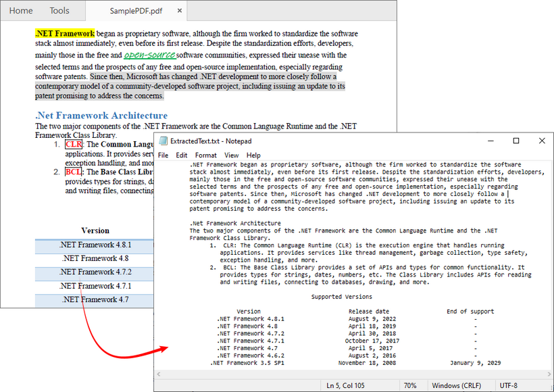Click the Notepad icon in the title bar

(x=163, y=141)
